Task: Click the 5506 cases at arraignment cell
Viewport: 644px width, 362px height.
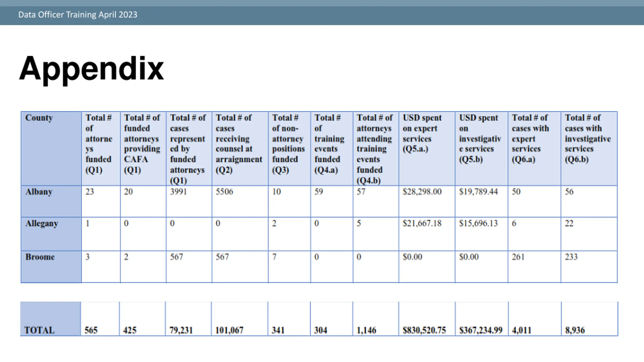Action: pos(224,192)
